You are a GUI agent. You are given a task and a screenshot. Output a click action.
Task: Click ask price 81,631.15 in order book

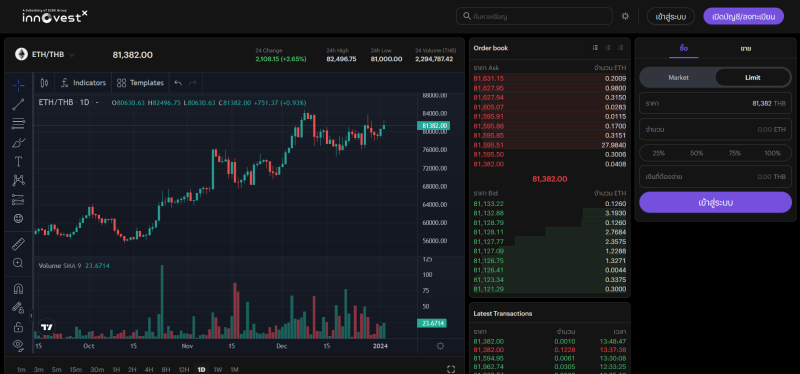(489, 79)
